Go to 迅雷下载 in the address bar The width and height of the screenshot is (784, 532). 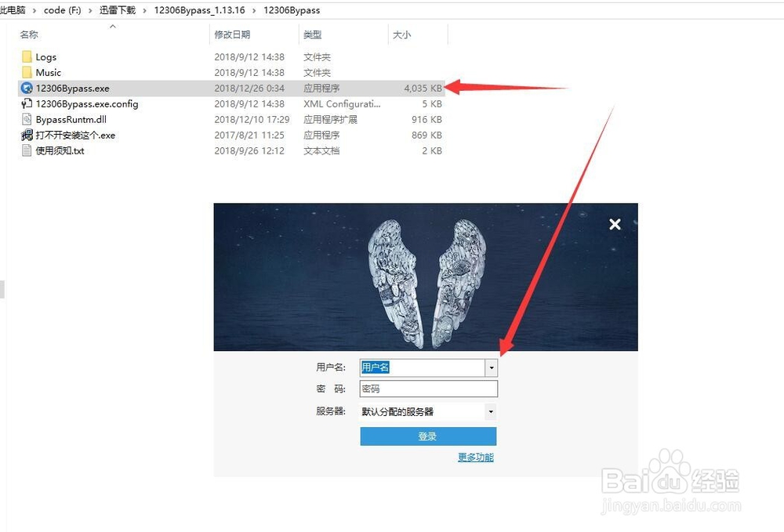pyautogui.click(x=118, y=10)
